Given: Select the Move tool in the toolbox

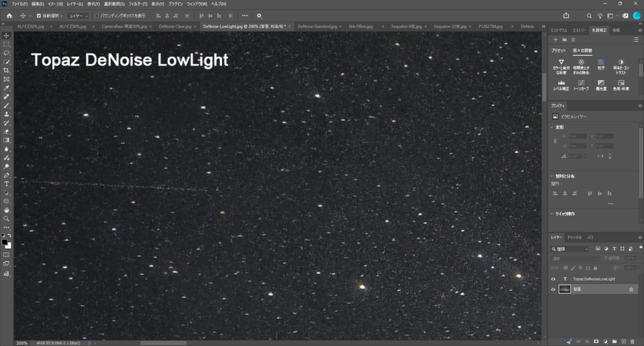Looking at the screenshot, I should pos(6,35).
